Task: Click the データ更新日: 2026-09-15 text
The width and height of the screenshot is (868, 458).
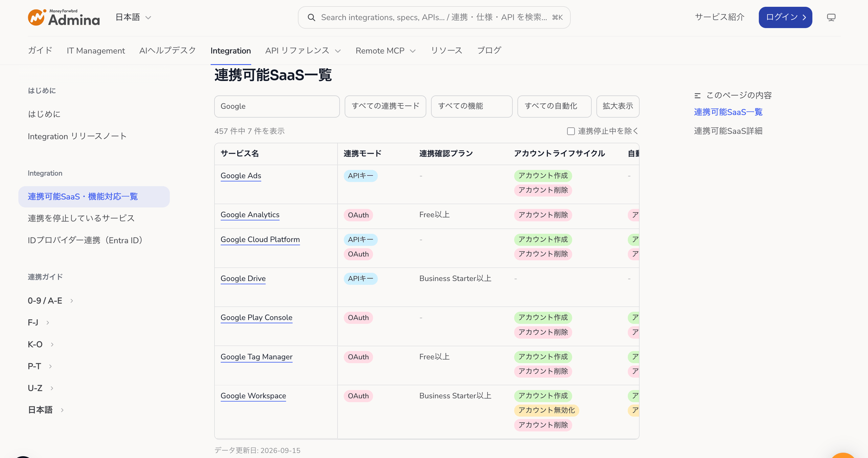Action: tap(257, 451)
